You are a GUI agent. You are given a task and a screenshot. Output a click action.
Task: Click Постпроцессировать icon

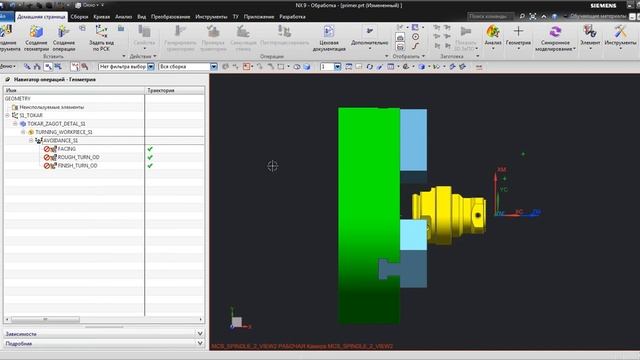[x=284, y=32]
